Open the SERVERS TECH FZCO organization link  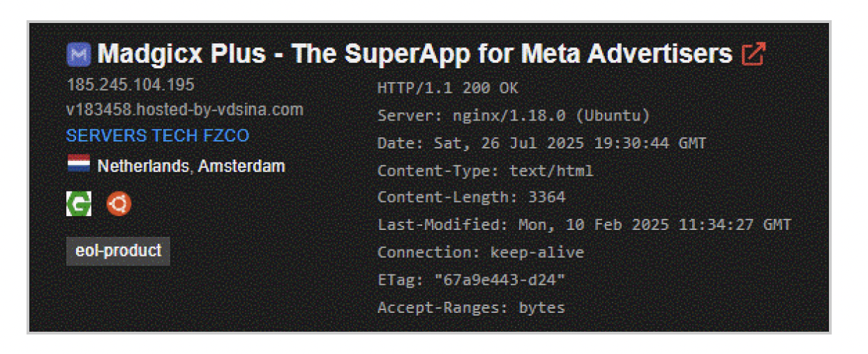(x=158, y=135)
